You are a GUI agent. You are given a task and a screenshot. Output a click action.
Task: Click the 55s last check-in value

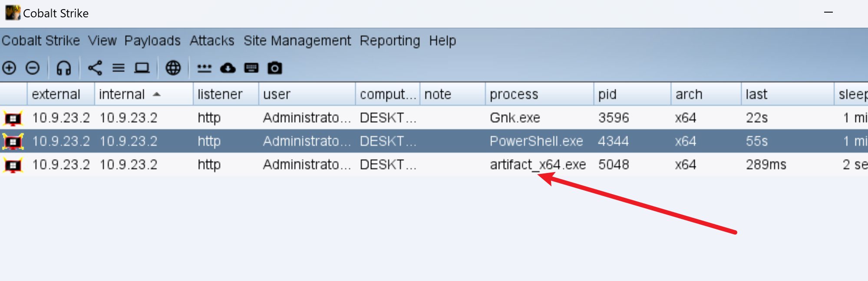tap(757, 141)
